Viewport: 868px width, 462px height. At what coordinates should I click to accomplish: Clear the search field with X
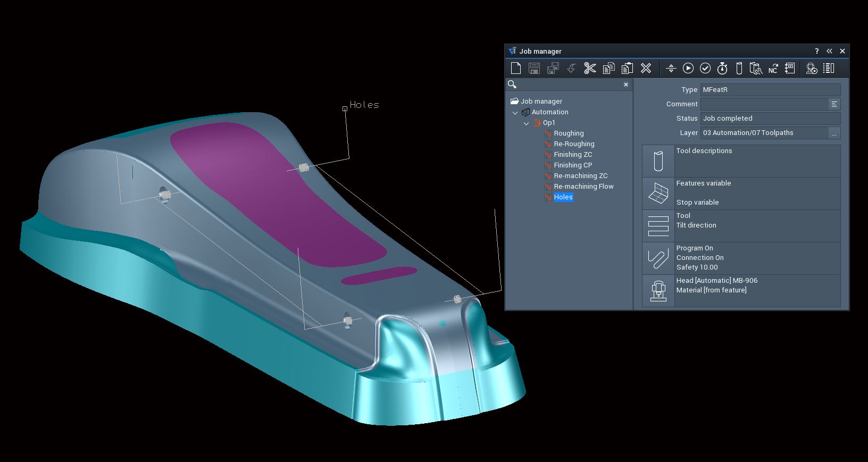tap(626, 85)
